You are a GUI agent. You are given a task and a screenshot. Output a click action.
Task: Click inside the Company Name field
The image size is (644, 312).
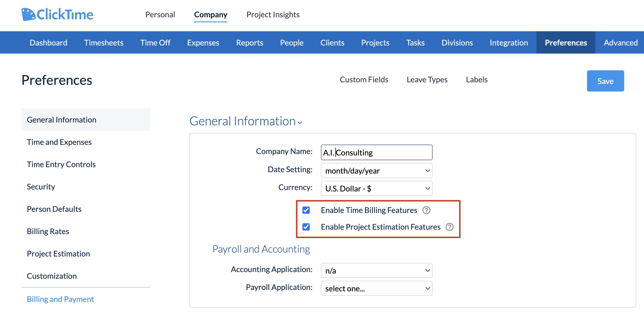(376, 152)
